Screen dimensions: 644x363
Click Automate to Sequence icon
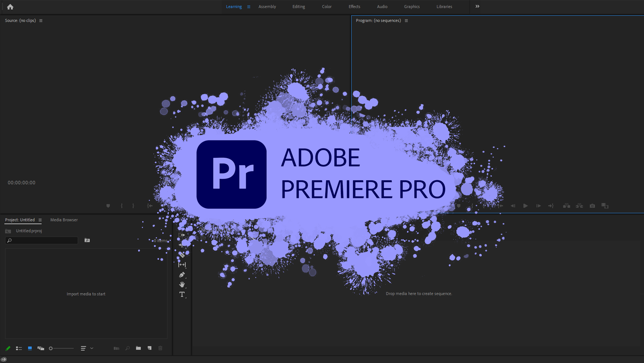[x=117, y=348]
